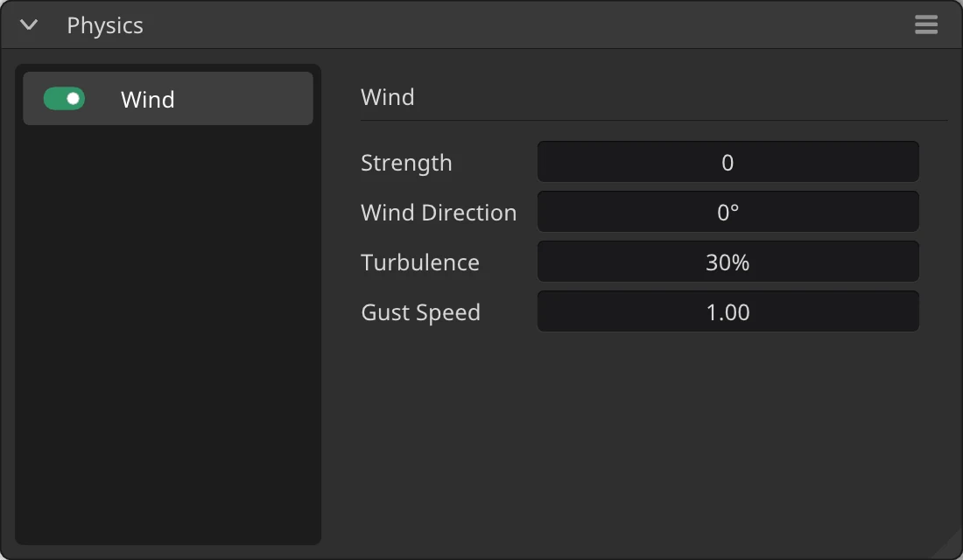Click the resize grip in the panel corner

[x=949, y=546]
